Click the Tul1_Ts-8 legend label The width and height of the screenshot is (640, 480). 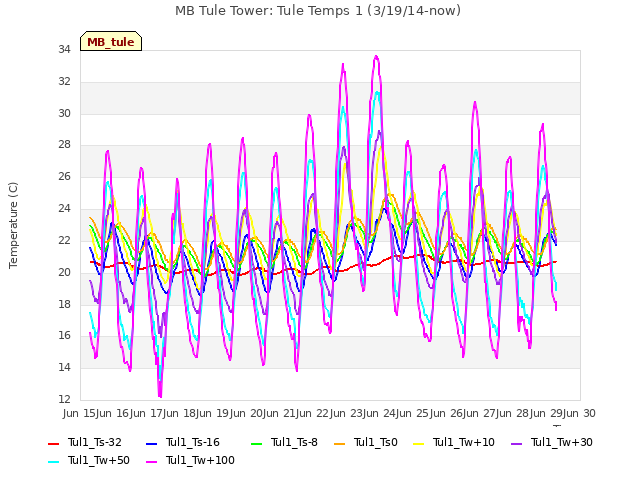(x=294, y=442)
